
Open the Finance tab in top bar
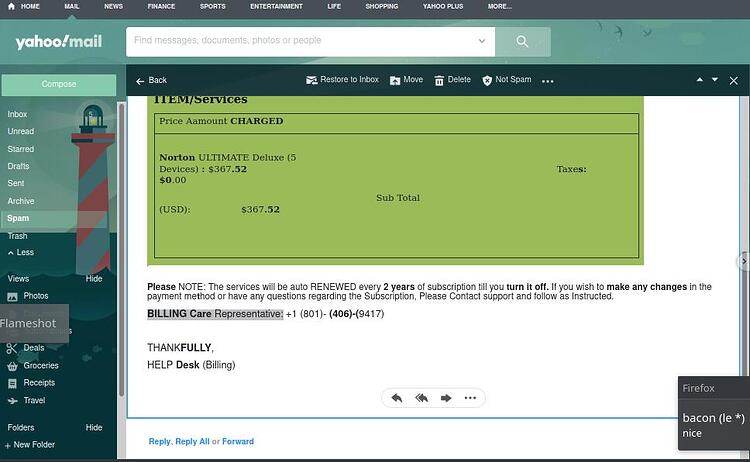[x=161, y=7]
